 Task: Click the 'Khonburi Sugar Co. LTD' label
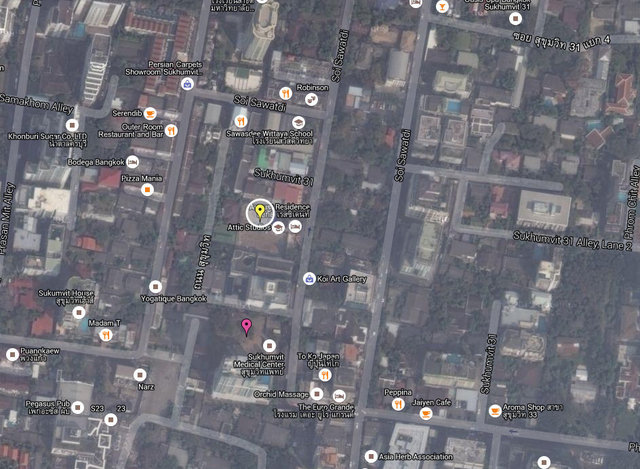(47, 136)
